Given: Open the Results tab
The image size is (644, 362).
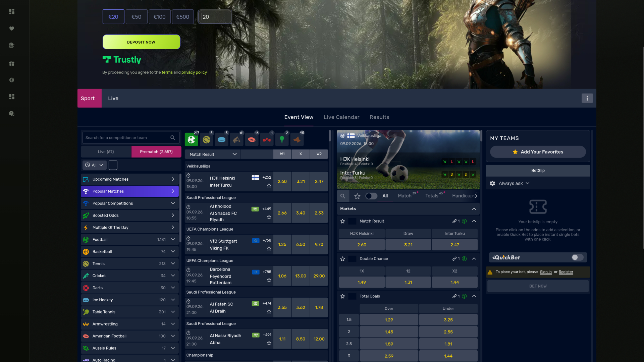Looking at the screenshot, I should click(x=379, y=117).
